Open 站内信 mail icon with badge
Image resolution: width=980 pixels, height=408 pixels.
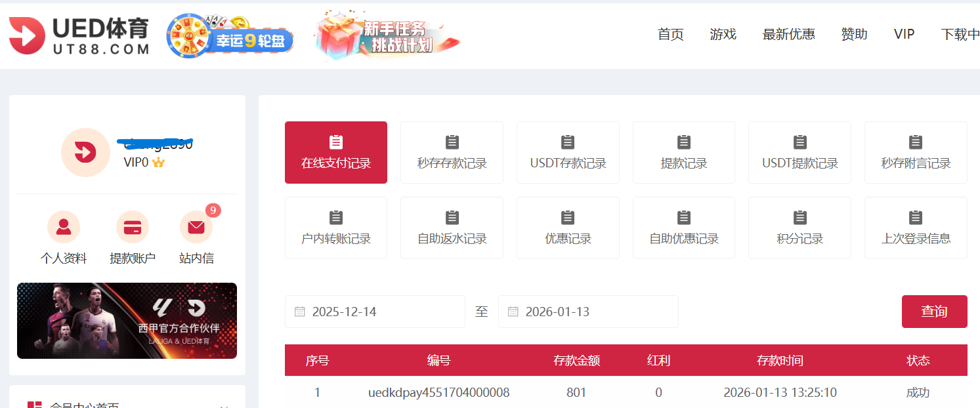point(196,228)
